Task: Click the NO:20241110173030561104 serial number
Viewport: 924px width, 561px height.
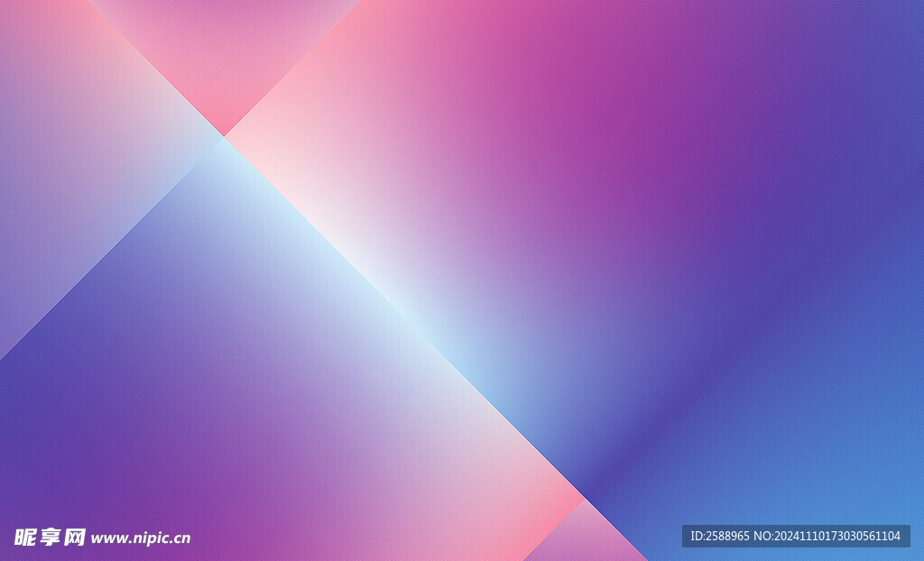Action: [838, 536]
